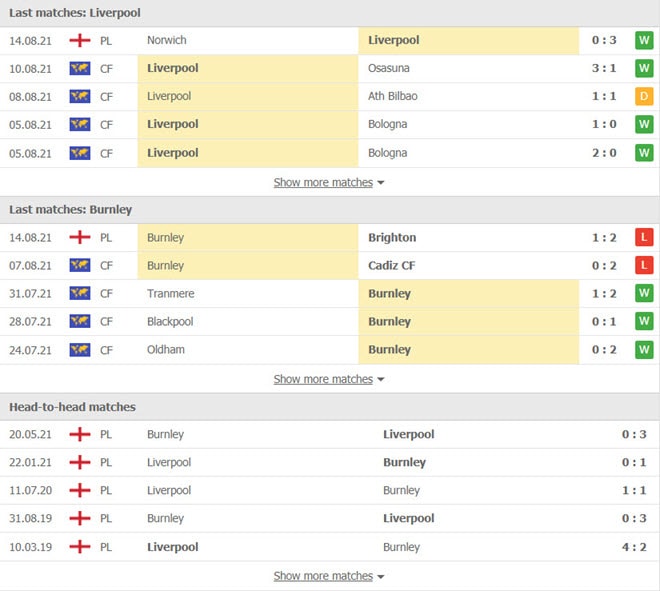The width and height of the screenshot is (660, 591).
Task: Click the Cadiz CF team name
Action: [x=391, y=265]
